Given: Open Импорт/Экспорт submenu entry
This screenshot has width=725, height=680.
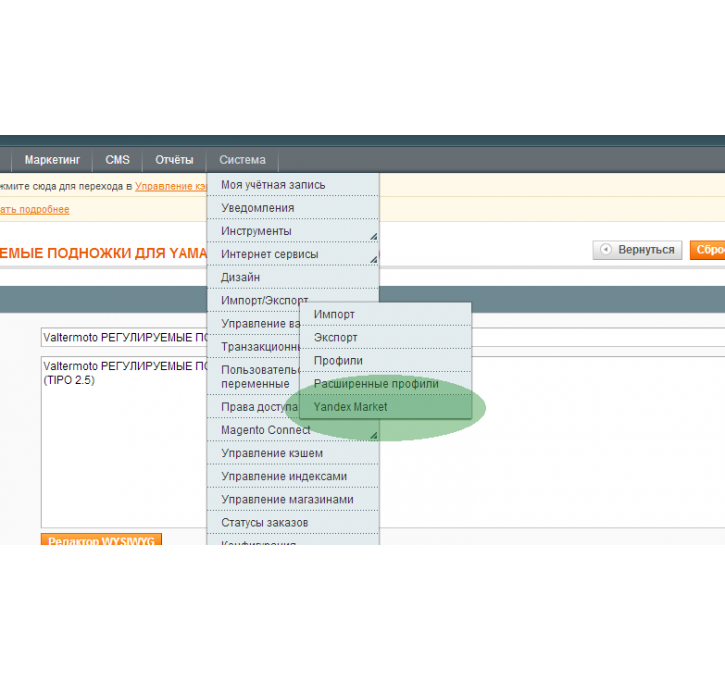Looking at the screenshot, I should (264, 300).
